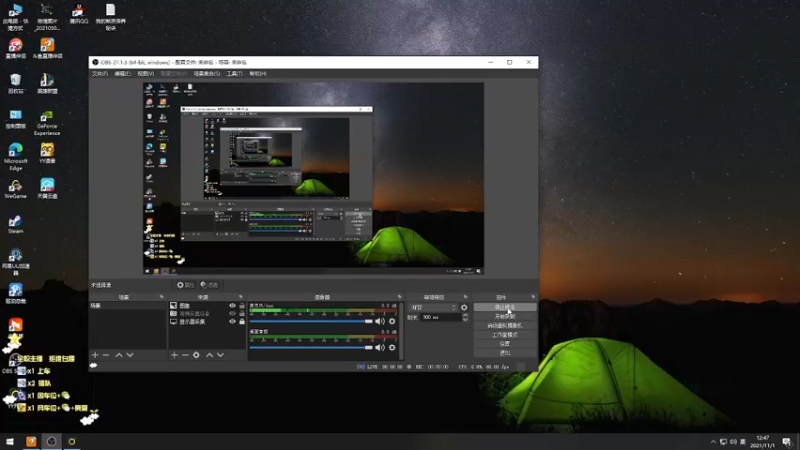Decrease transition duration with down stepper
The height and width of the screenshot is (450, 800).
[x=465, y=319]
